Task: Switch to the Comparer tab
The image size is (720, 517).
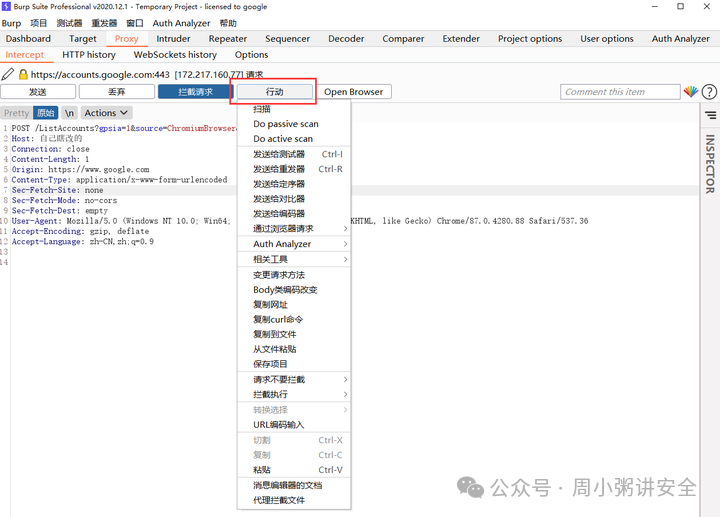Action: (403, 39)
